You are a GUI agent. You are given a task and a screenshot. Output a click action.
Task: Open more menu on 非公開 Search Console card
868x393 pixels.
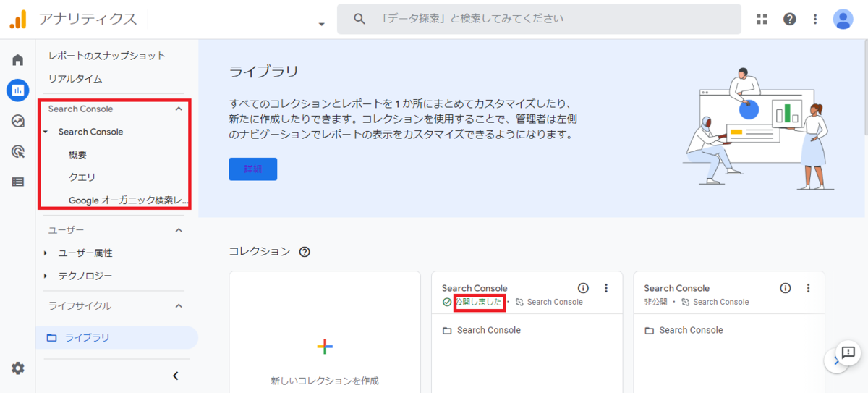[809, 288]
